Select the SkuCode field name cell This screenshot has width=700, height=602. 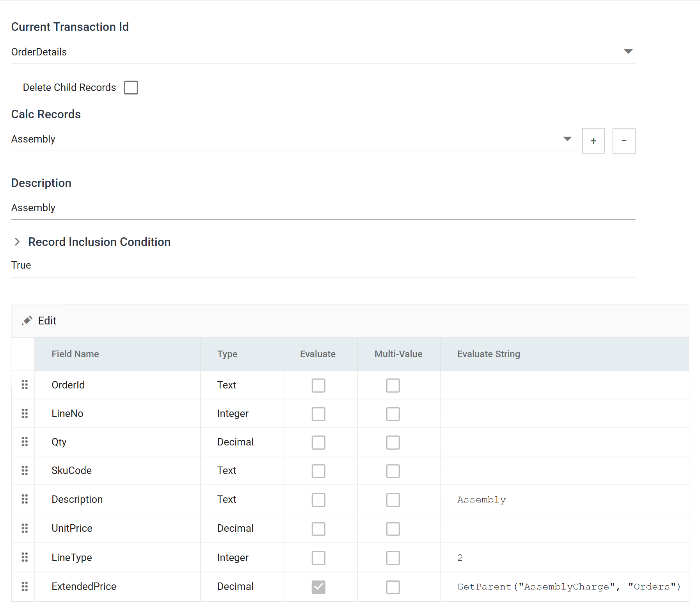[117, 470]
